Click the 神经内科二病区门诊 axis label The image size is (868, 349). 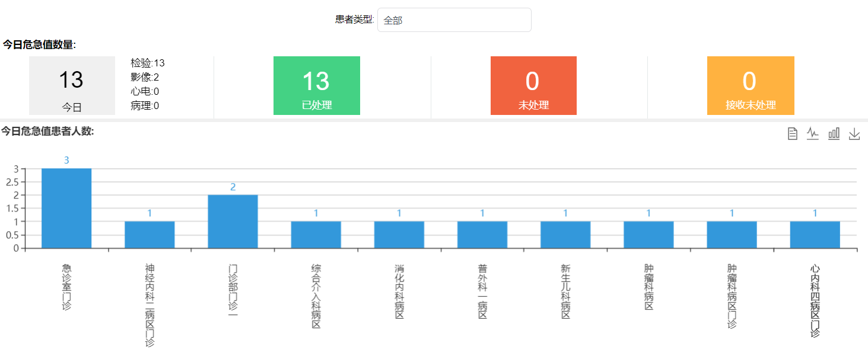point(150,306)
